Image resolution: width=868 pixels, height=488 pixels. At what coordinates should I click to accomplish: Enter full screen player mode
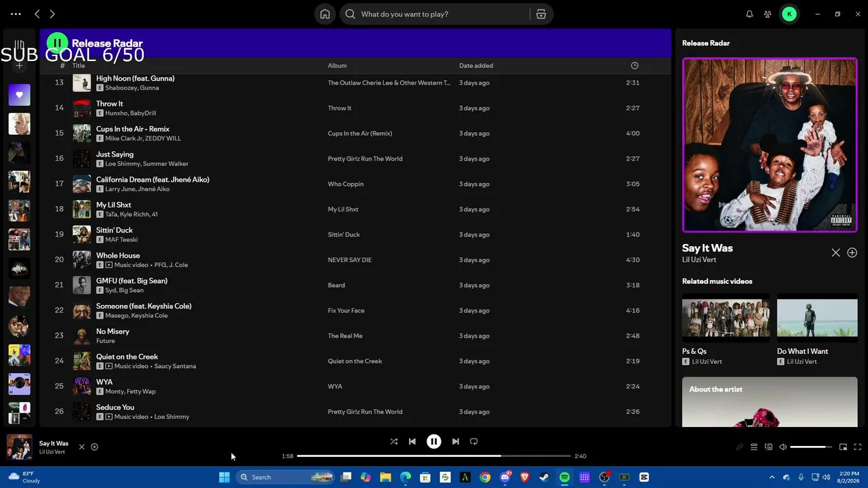coord(857,447)
